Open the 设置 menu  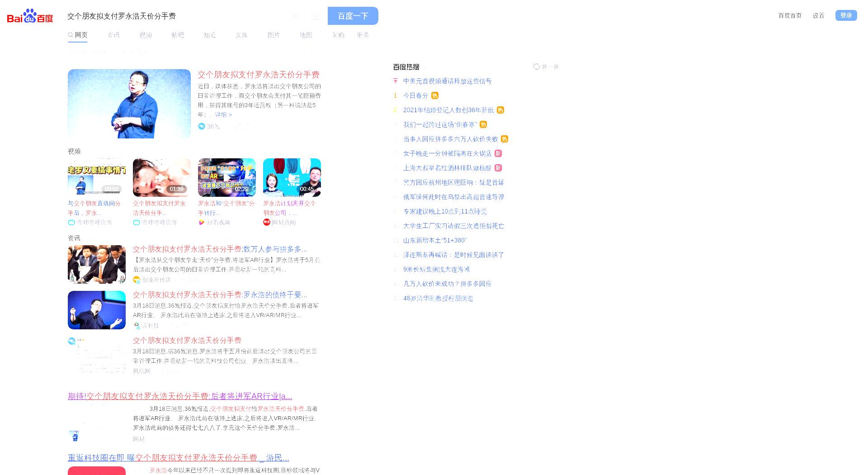coord(818,15)
